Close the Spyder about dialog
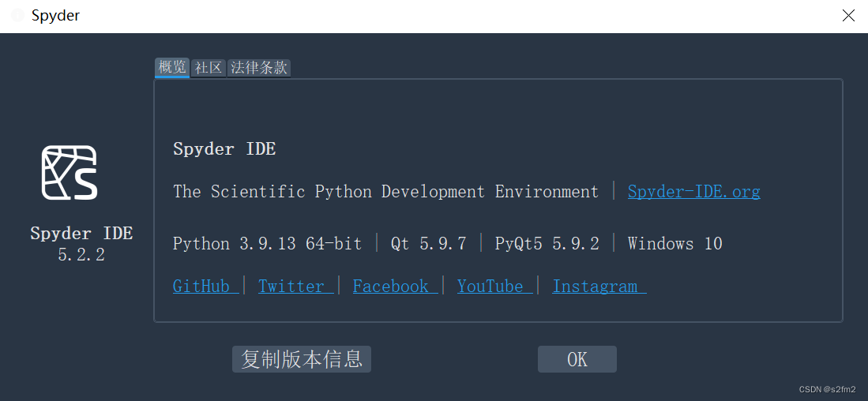Viewport: 868px width, 401px height. point(848,16)
